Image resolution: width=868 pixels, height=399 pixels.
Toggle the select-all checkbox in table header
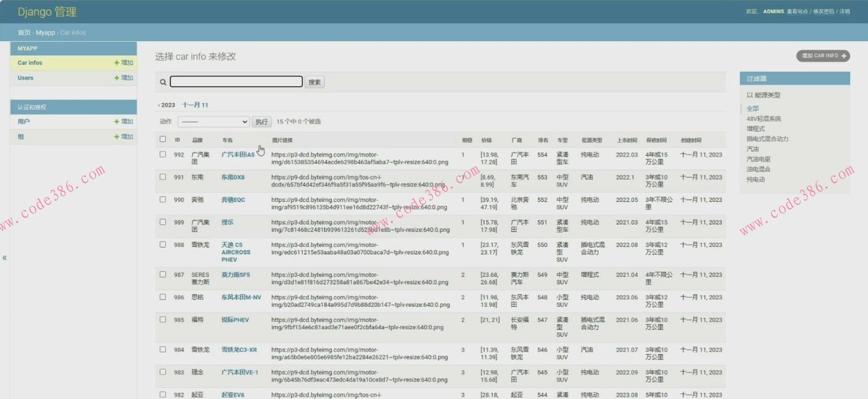point(163,140)
